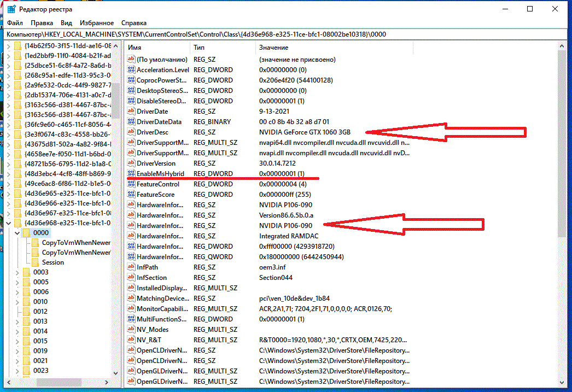Screen dimensions: 572x392
Task: Click the value '30.0.14.7212'
Action: 277,163
